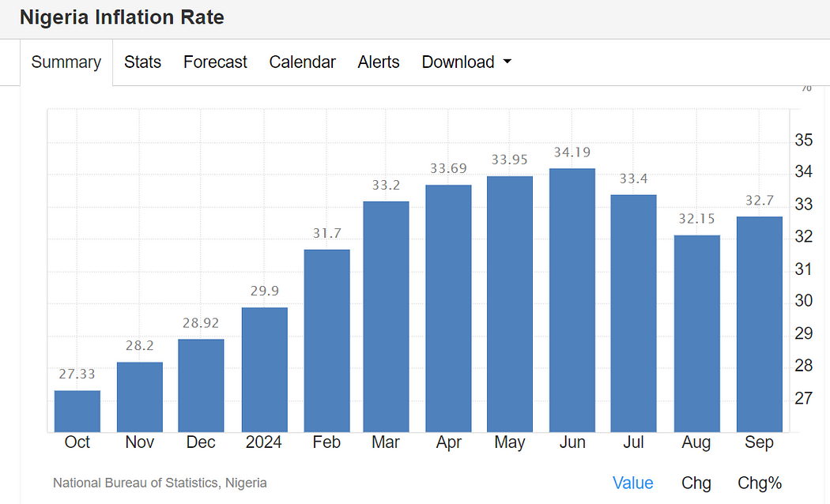This screenshot has height=504, width=830.
Task: Click the May axis label
Action: point(509,442)
